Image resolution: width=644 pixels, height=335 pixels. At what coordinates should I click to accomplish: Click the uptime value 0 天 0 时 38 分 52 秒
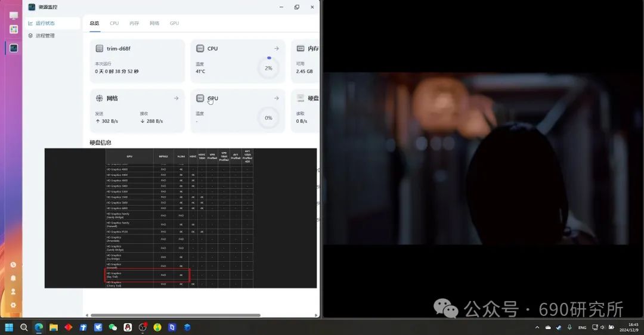[x=117, y=72]
